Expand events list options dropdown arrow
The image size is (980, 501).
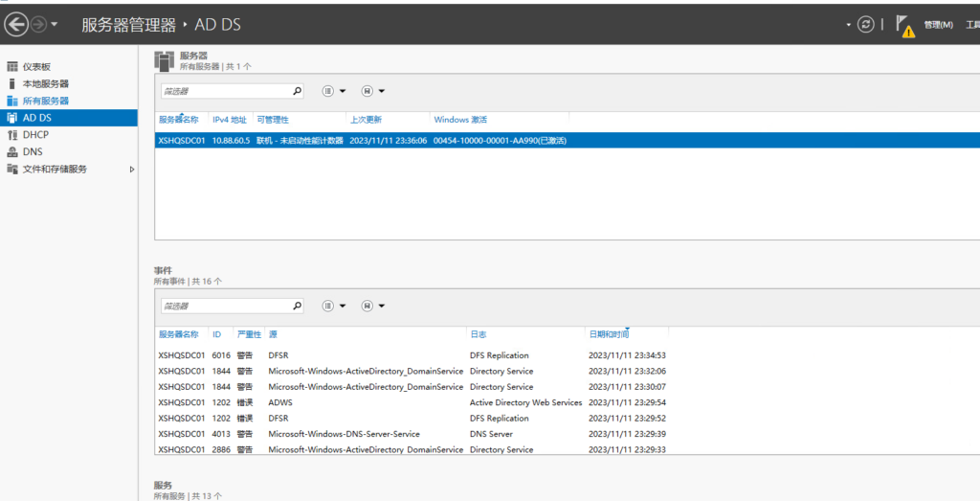[343, 306]
